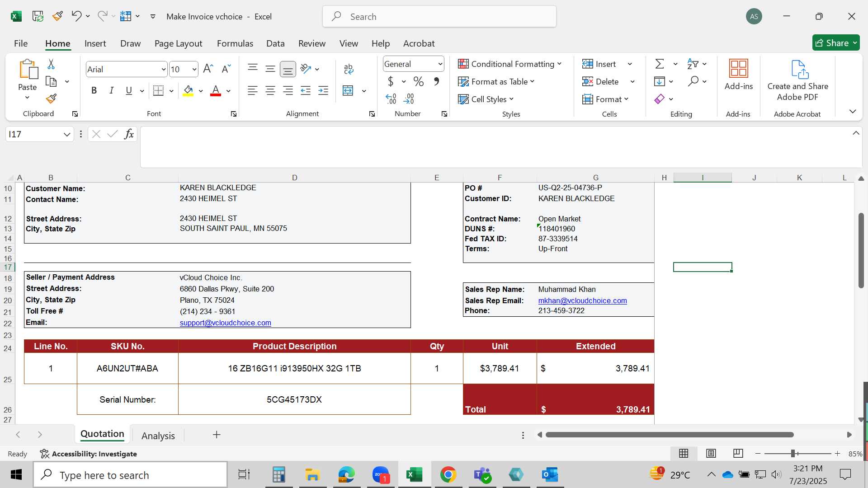This screenshot has height=488, width=868.
Task: Click the Cut scissors icon
Action: (51, 64)
